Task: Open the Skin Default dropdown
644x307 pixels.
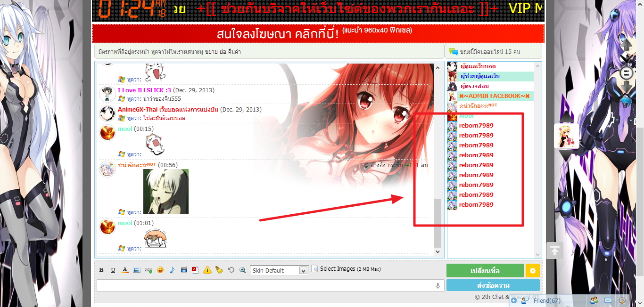Action: click(x=279, y=270)
